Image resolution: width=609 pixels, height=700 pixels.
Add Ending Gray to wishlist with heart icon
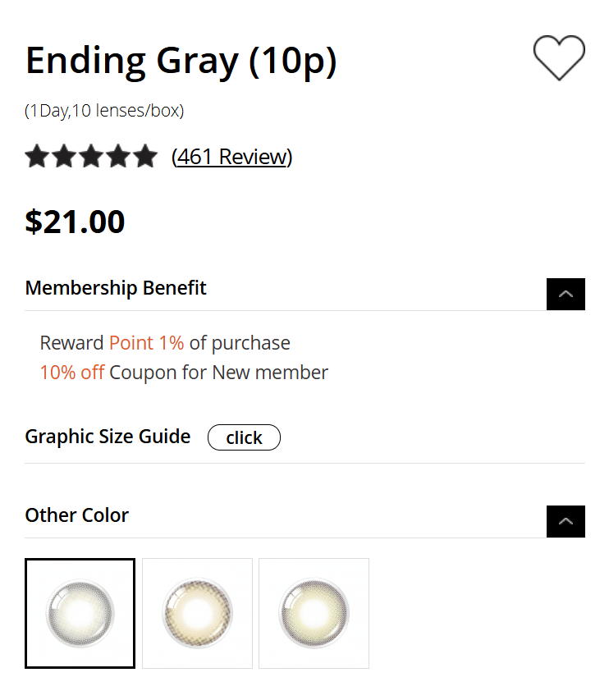[x=559, y=58]
